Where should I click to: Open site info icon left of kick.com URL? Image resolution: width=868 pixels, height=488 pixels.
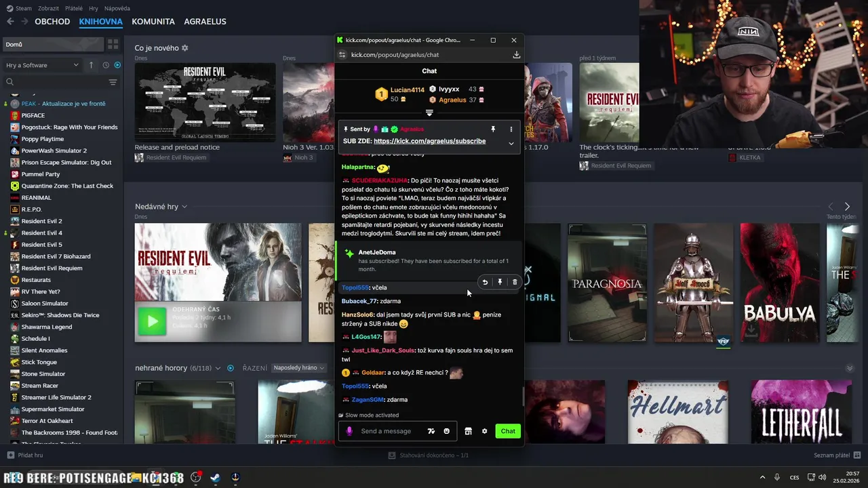342,55
